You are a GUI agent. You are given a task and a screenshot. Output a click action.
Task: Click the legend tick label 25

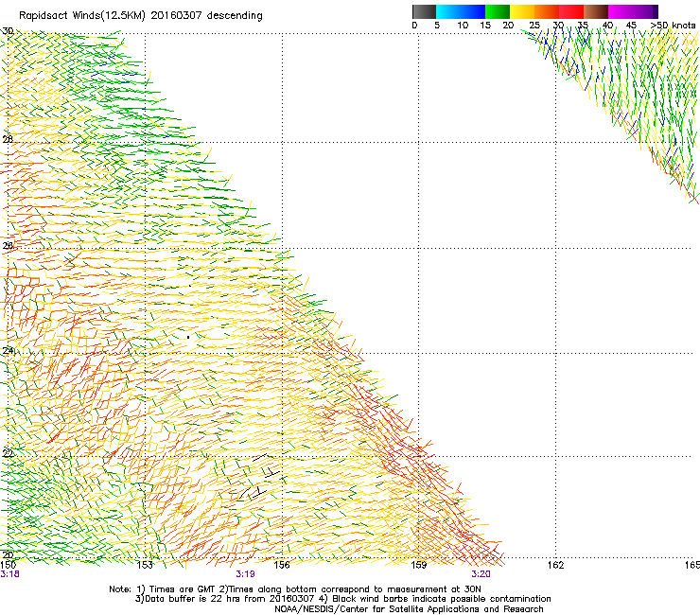click(x=534, y=26)
